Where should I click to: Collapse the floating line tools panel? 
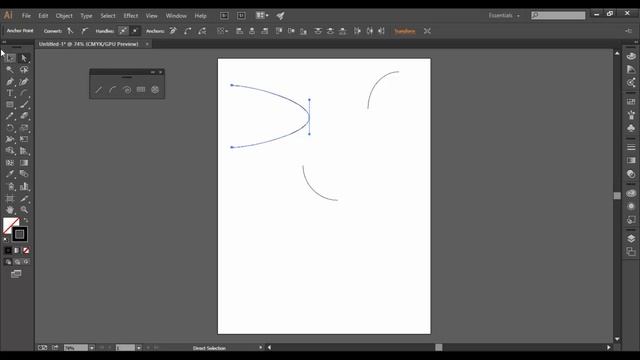[153, 72]
